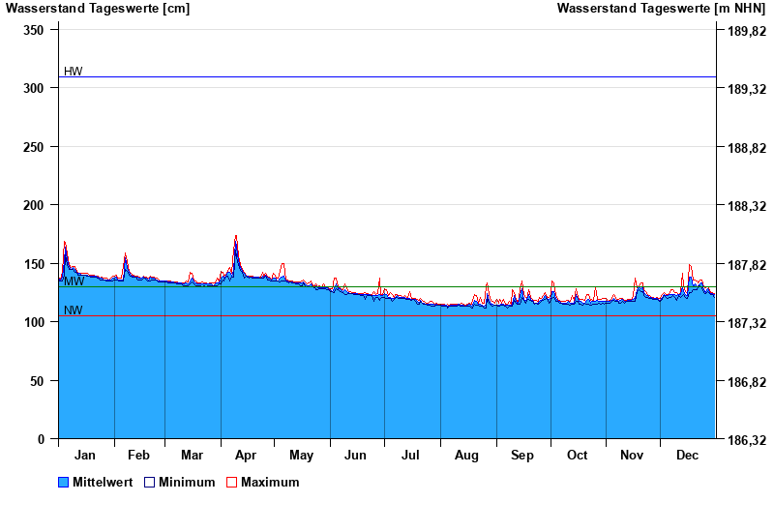The image size is (774, 532).
Task: Click the left axis title in cm
Action: (x=98, y=9)
